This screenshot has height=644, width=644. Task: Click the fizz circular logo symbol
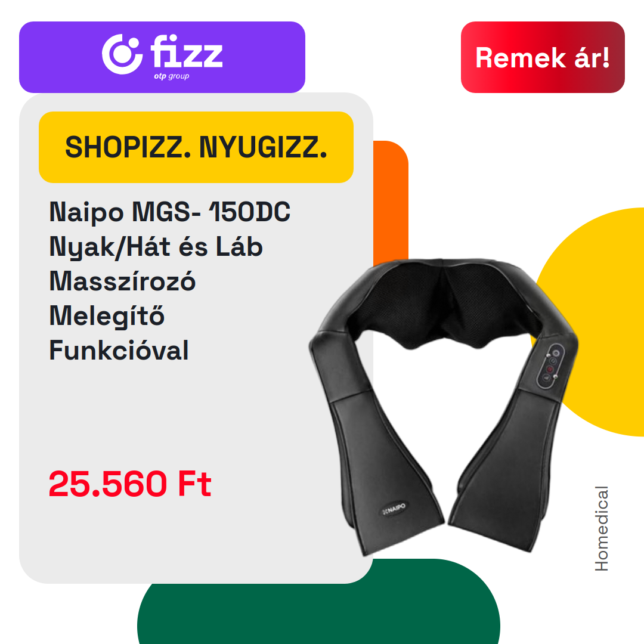[x=122, y=54]
